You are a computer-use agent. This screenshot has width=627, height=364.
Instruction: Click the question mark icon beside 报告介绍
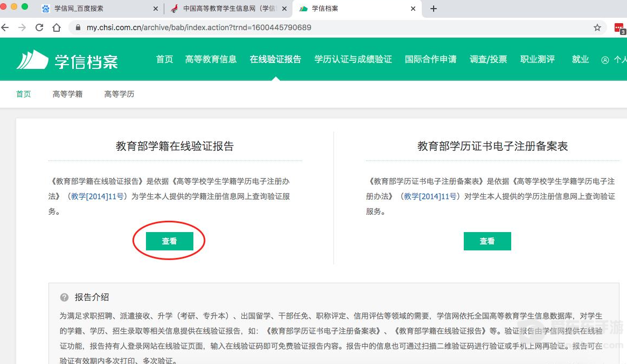tap(64, 297)
